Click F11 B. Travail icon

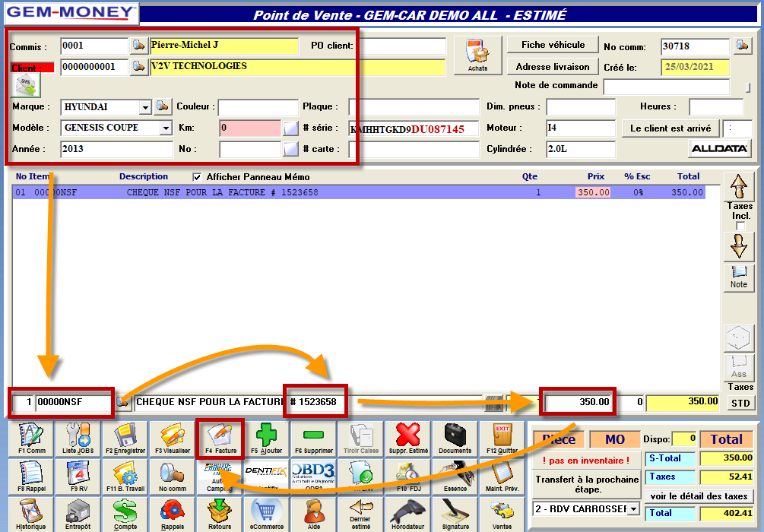click(x=125, y=477)
